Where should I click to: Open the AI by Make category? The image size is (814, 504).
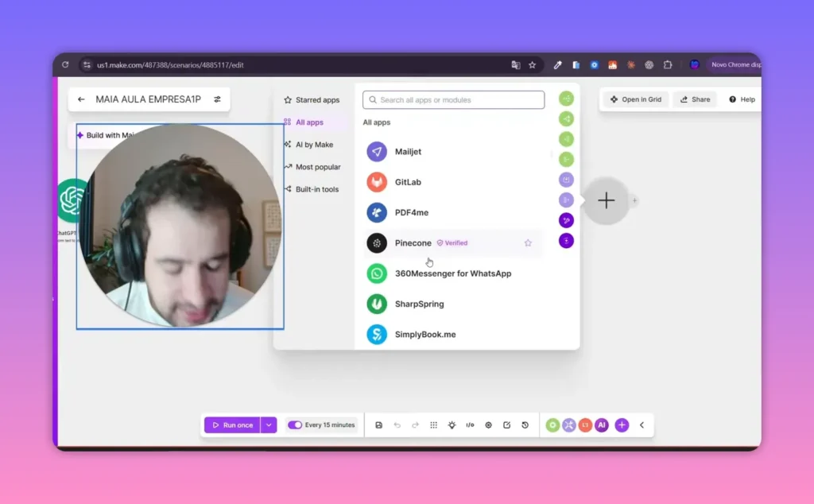click(x=309, y=145)
